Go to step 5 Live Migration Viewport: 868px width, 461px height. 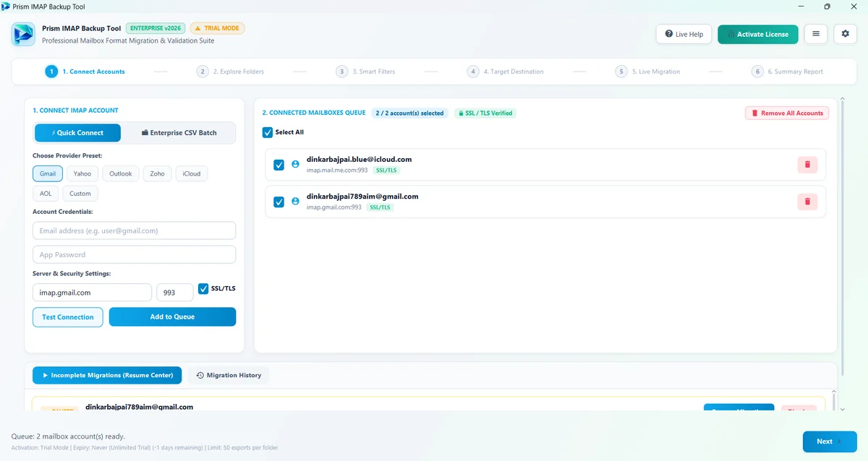(647, 72)
